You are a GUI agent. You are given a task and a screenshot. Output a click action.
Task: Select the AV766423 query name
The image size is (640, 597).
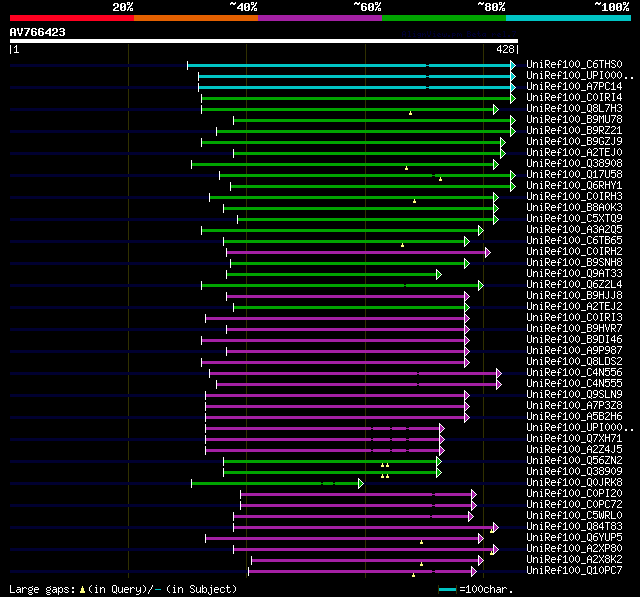tap(38, 32)
